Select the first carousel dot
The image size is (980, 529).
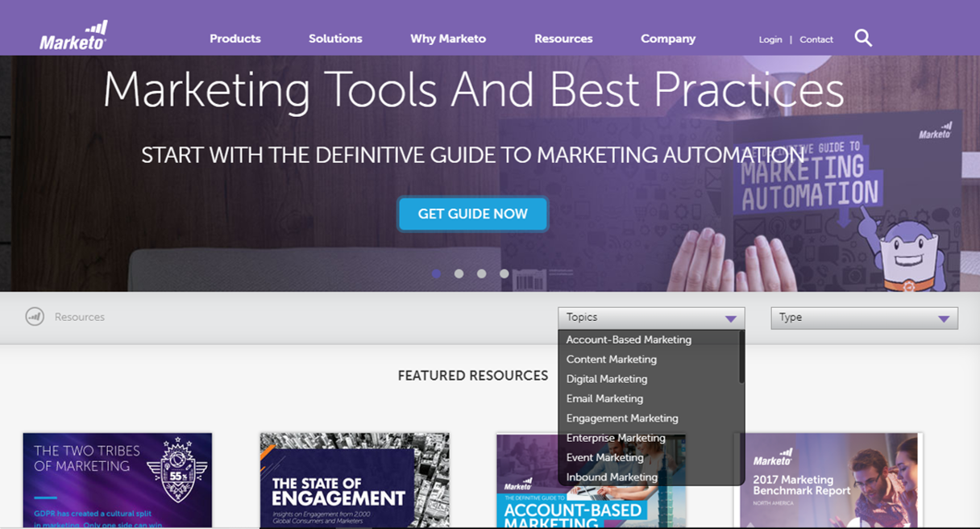click(436, 274)
